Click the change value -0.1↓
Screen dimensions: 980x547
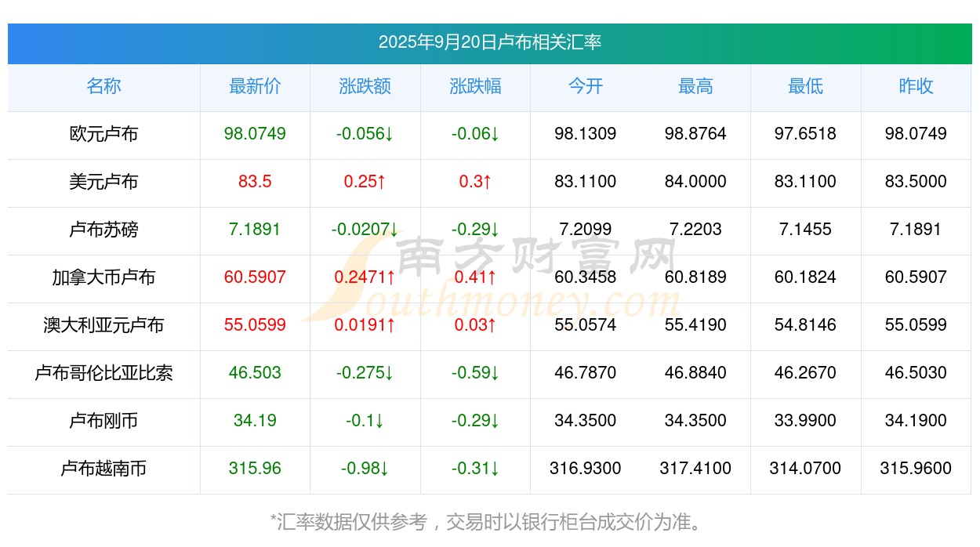tap(365, 421)
